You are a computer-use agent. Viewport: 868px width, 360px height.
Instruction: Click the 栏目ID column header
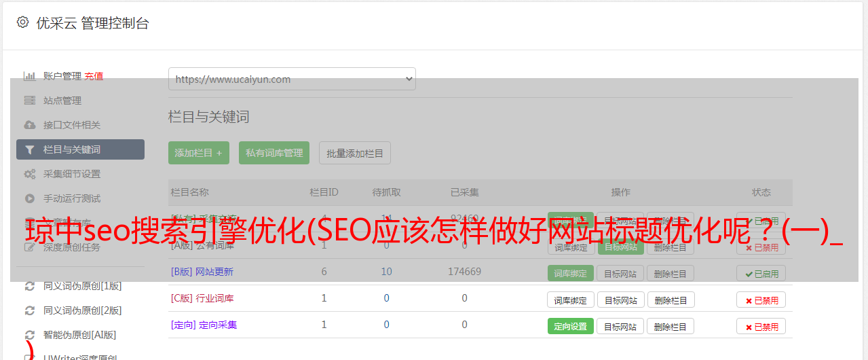click(324, 192)
